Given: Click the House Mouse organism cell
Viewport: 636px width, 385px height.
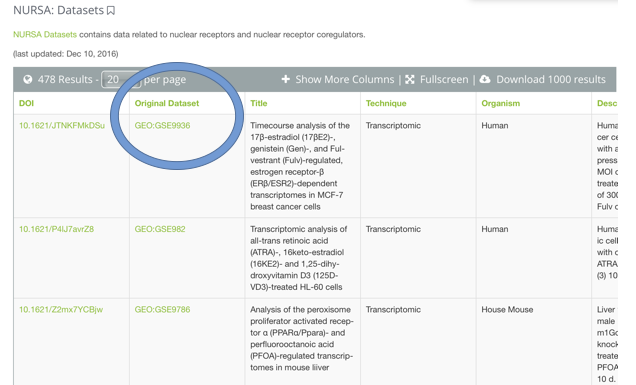Looking at the screenshot, I should coord(507,310).
